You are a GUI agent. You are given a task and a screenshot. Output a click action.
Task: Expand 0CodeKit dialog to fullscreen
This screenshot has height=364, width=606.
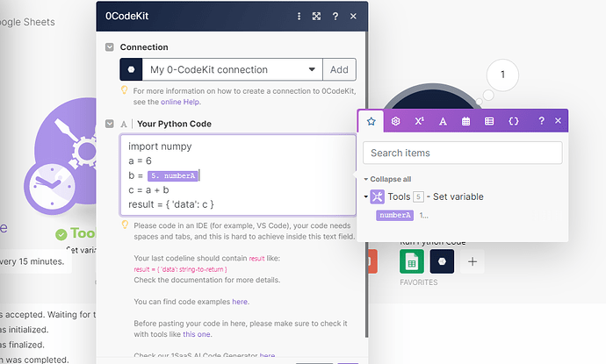click(x=316, y=17)
